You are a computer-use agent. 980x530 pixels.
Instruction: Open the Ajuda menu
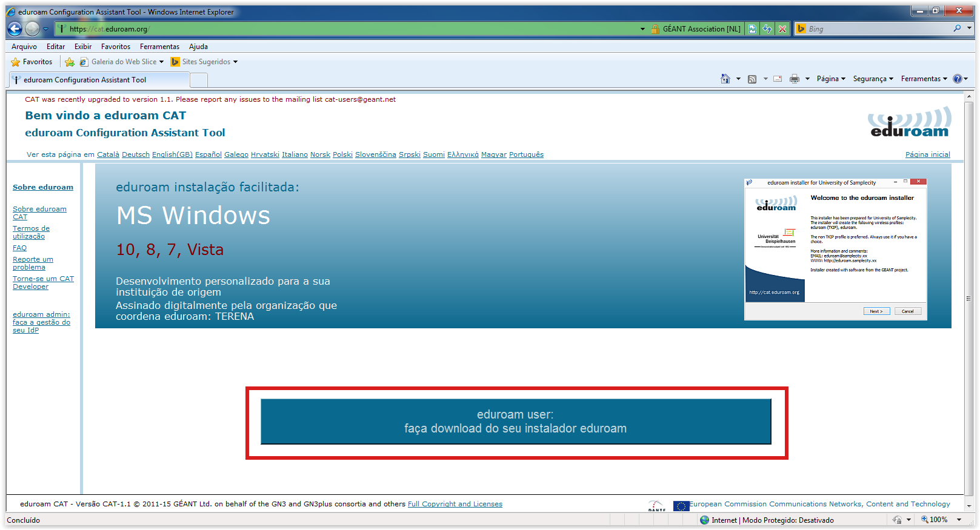[198, 47]
